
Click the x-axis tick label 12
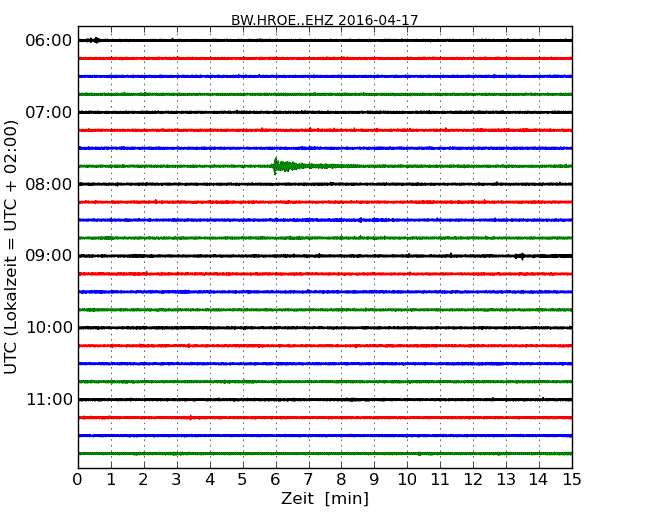point(473,479)
